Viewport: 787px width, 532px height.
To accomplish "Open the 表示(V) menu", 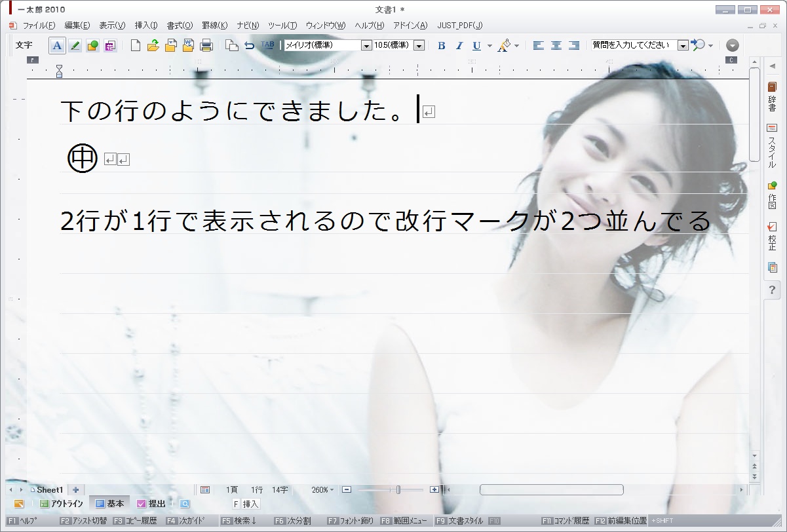I will [112, 26].
